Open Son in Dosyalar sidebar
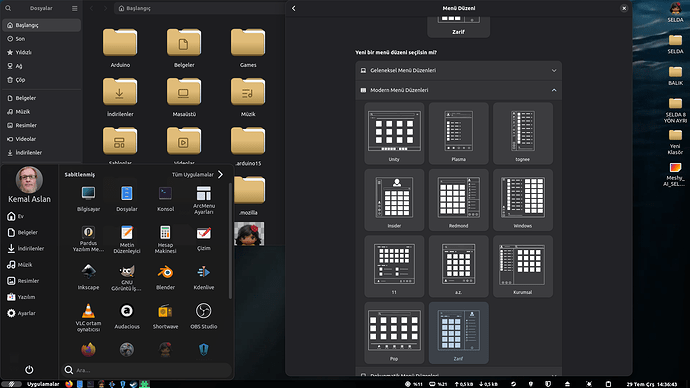Image resolution: width=690 pixels, height=388 pixels. (x=41, y=39)
